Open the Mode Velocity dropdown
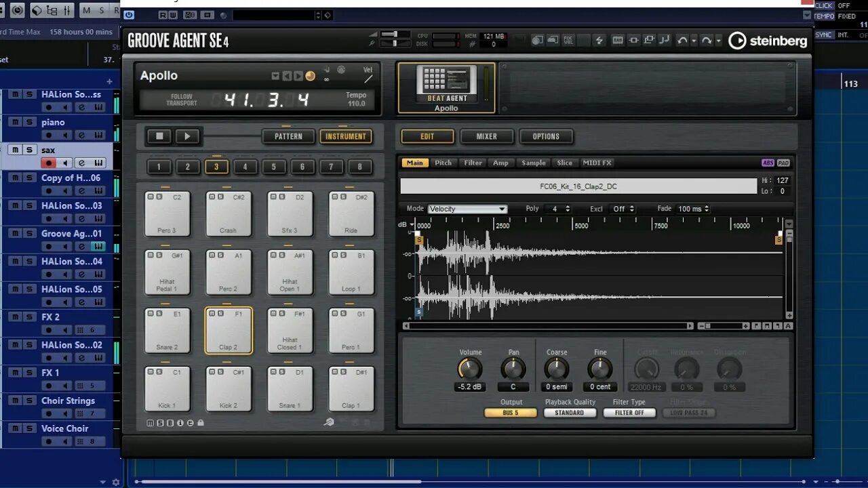 point(467,209)
